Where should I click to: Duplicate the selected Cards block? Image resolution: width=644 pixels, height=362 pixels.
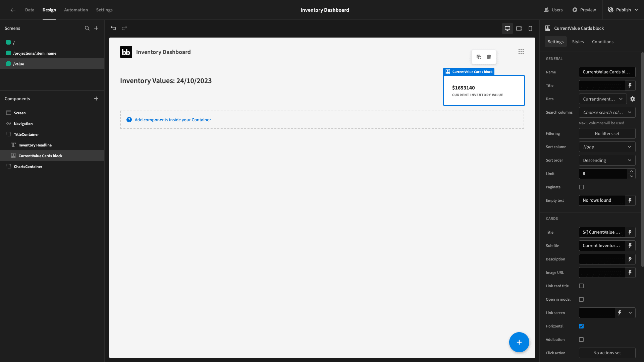pos(479,57)
